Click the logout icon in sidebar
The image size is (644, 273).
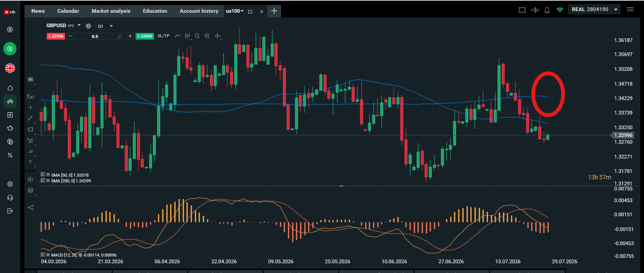pyautogui.click(x=10, y=211)
